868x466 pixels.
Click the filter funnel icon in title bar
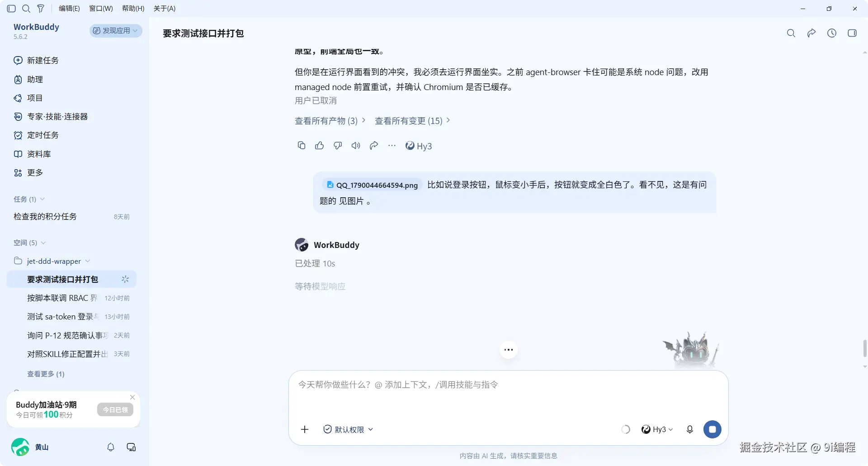coord(41,9)
